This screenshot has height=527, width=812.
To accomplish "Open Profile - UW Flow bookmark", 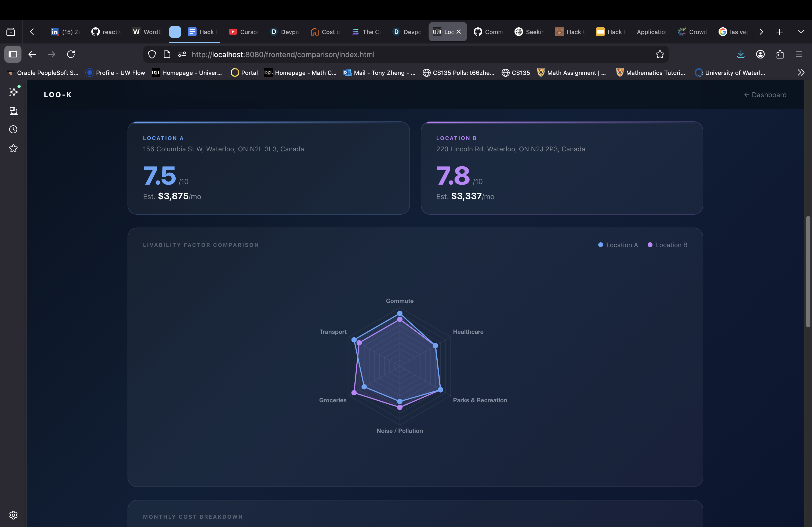I will pyautogui.click(x=115, y=73).
